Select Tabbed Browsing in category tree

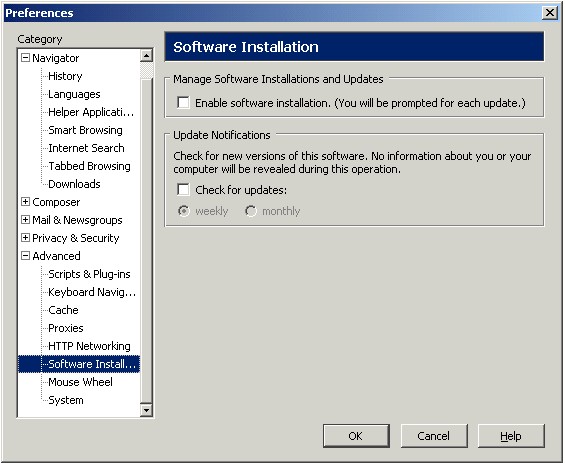pos(89,166)
